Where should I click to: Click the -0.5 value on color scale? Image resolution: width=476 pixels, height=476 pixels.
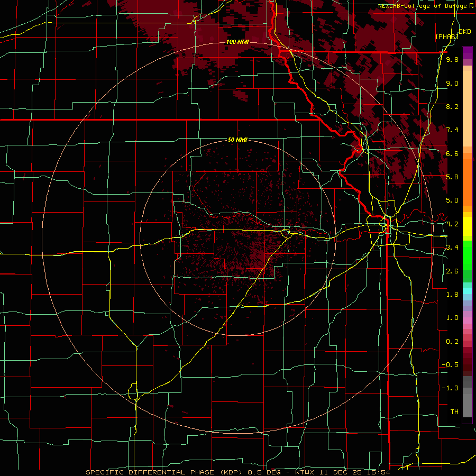click(x=450, y=364)
